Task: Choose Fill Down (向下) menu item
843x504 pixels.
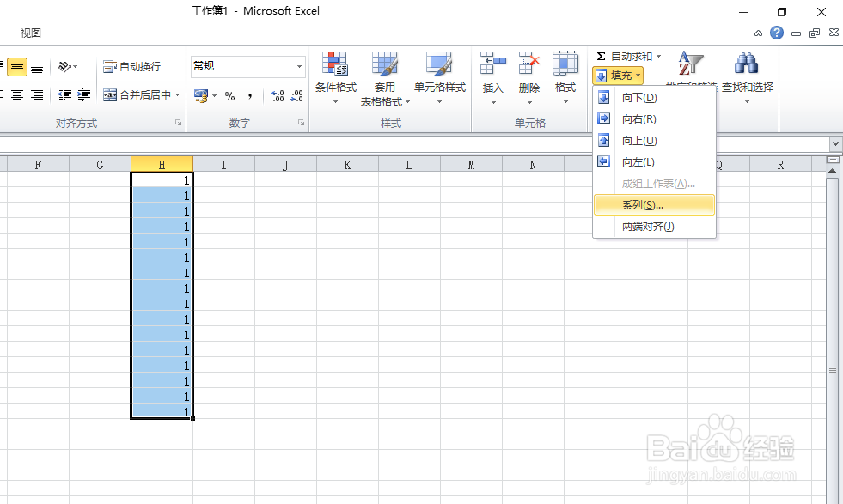Action: coord(654,98)
